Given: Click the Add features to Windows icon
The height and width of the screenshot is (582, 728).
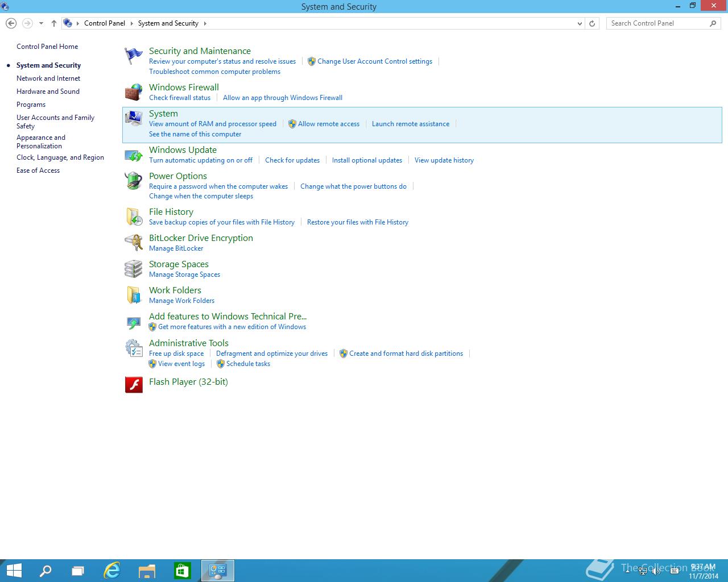Looking at the screenshot, I should point(134,322).
